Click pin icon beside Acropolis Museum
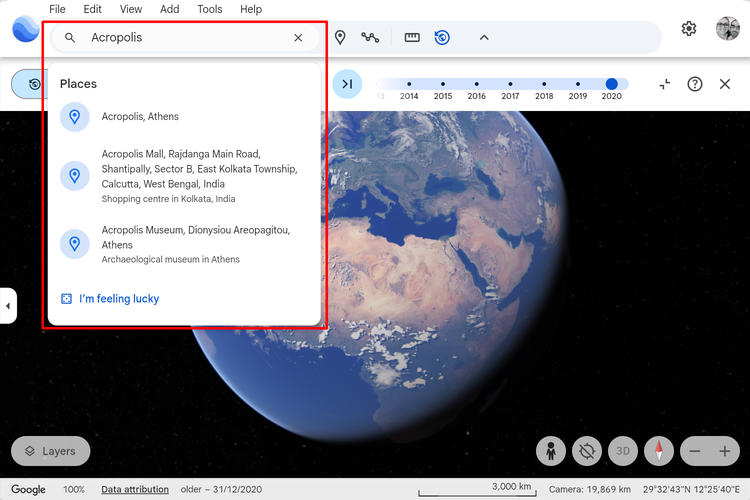Screen dimensions: 750x500 [75, 244]
